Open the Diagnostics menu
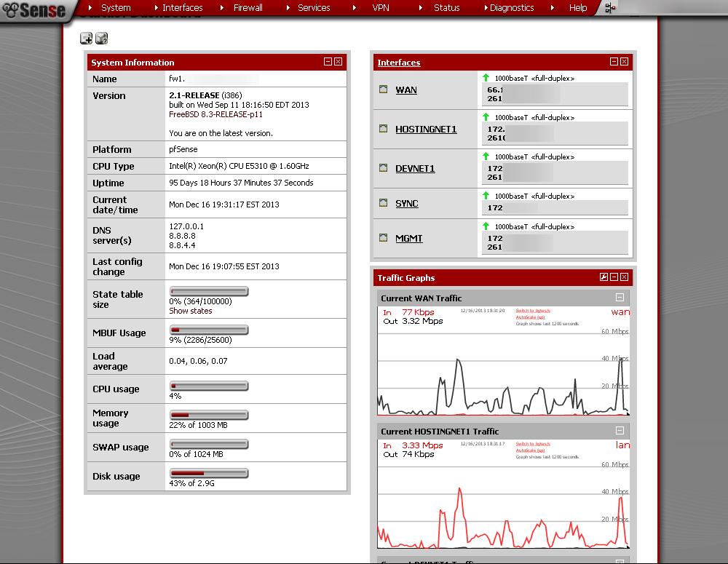 [510, 8]
